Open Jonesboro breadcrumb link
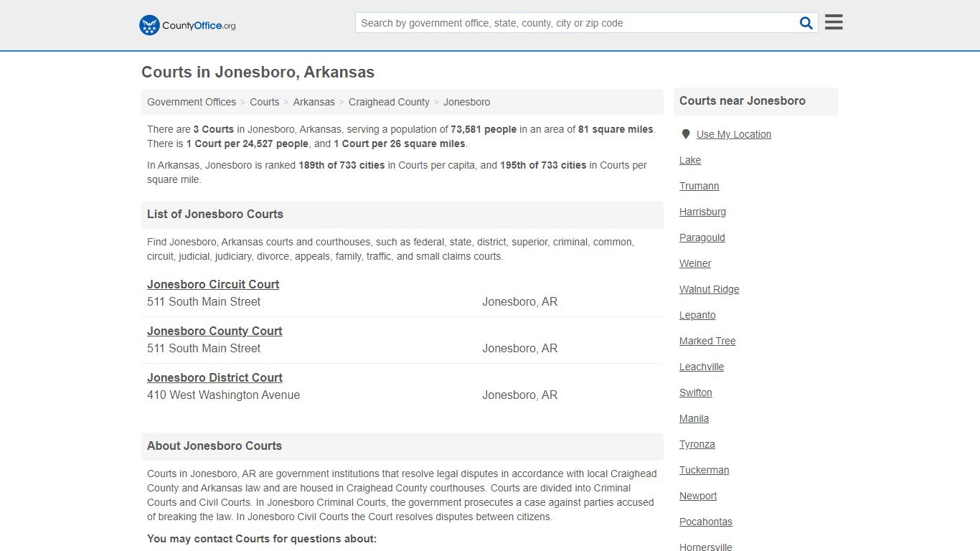Viewport: 980px width, 551px height. point(467,102)
